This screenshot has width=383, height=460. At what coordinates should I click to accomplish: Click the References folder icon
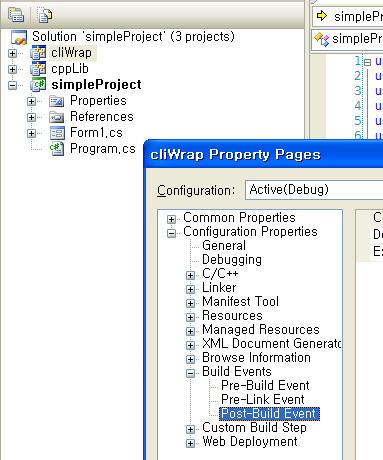tap(57, 117)
